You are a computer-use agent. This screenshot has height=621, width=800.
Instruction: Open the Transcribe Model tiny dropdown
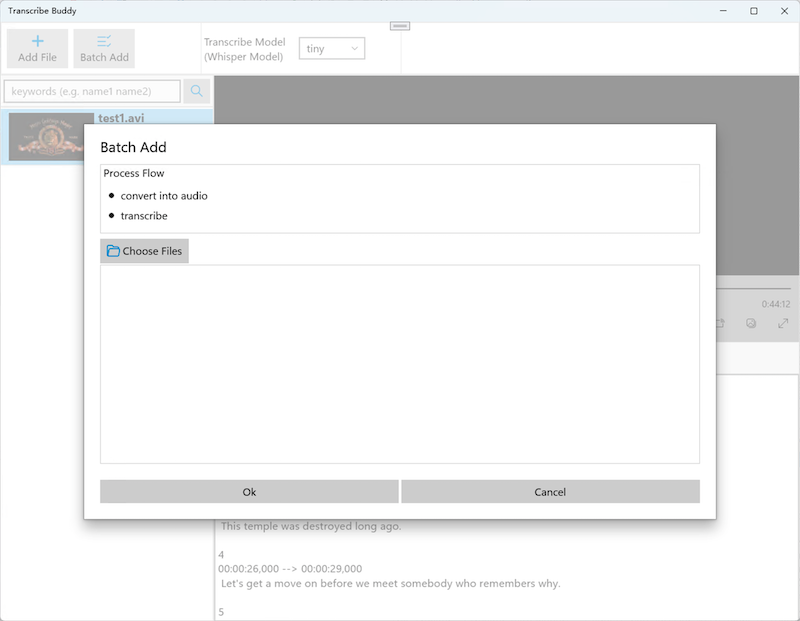[333, 48]
